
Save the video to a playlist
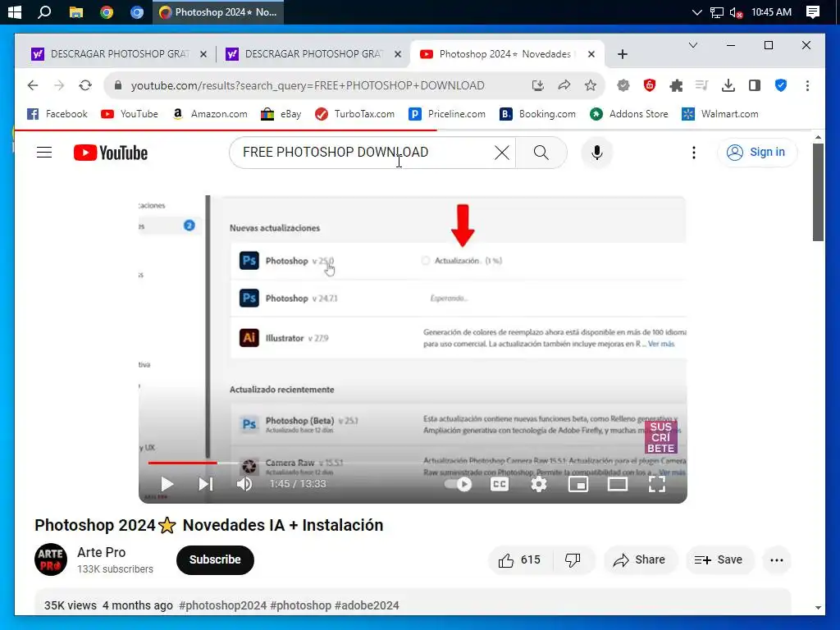click(x=719, y=559)
